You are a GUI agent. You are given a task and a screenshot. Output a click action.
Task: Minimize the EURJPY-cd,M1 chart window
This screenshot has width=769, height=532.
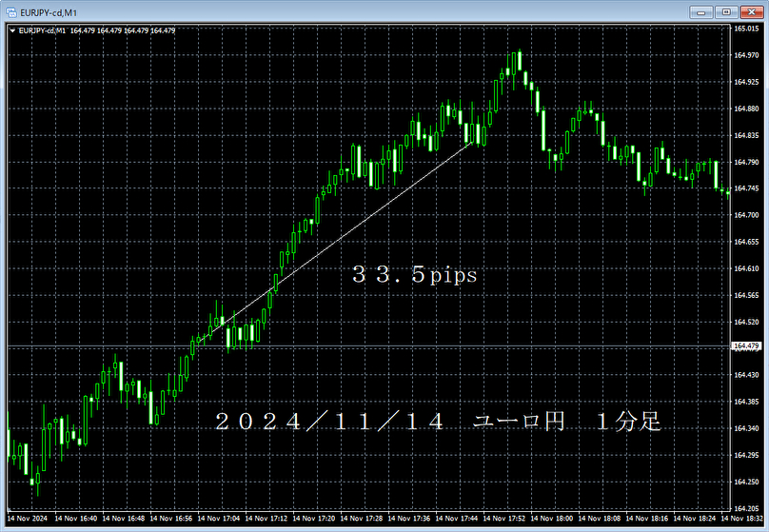click(700, 11)
